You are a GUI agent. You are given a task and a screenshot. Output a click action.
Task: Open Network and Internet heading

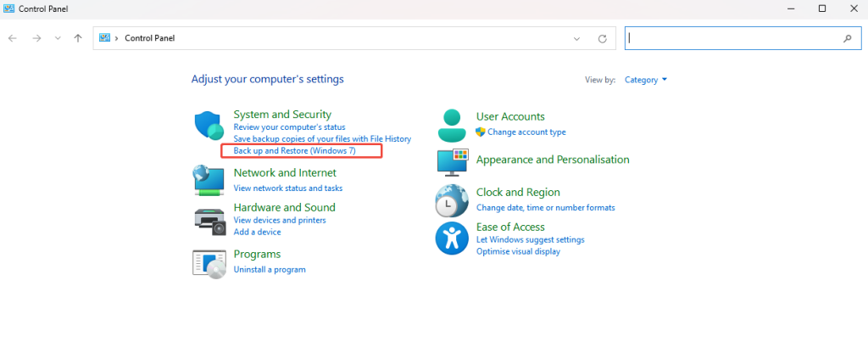(285, 173)
